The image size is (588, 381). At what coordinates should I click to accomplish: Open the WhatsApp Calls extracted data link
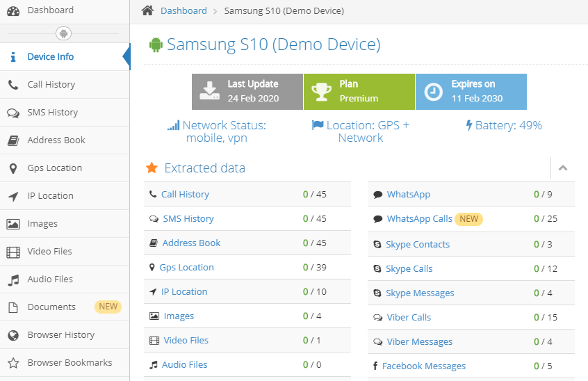coord(420,218)
